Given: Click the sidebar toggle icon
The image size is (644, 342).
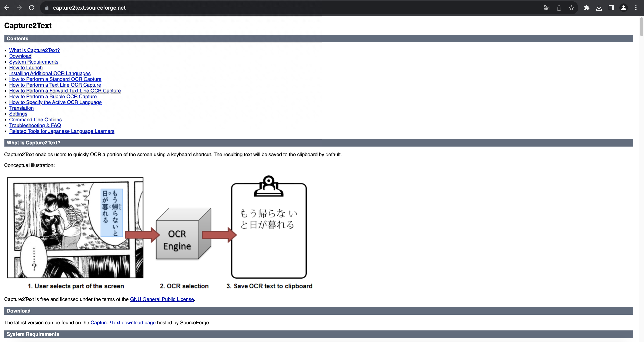Looking at the screenshot, I should tap(611, 8).
